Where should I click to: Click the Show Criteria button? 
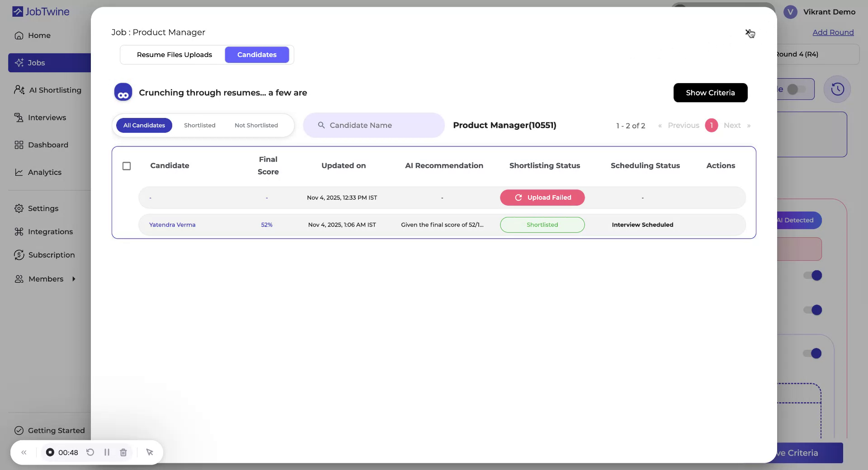point(710,93)
